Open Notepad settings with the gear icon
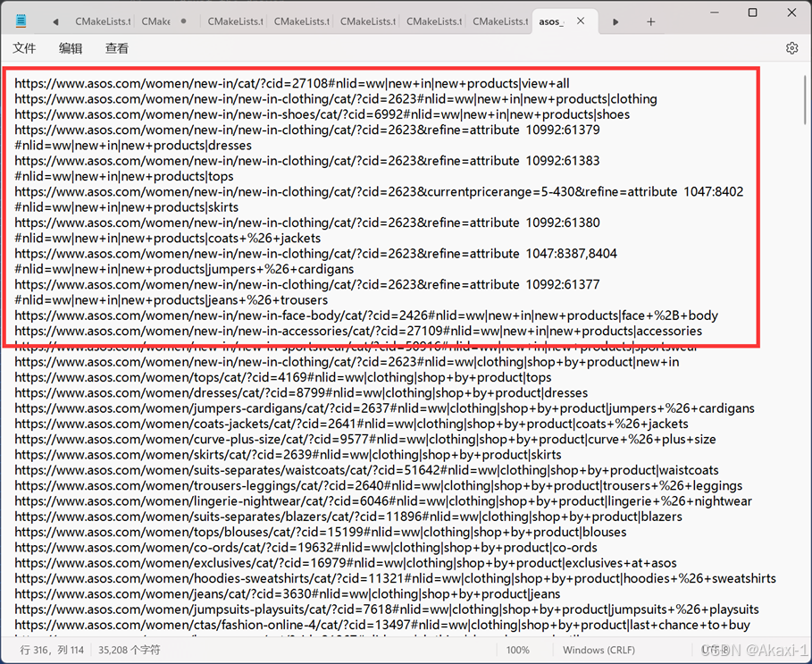812x664 pixels. pos(791,48)
